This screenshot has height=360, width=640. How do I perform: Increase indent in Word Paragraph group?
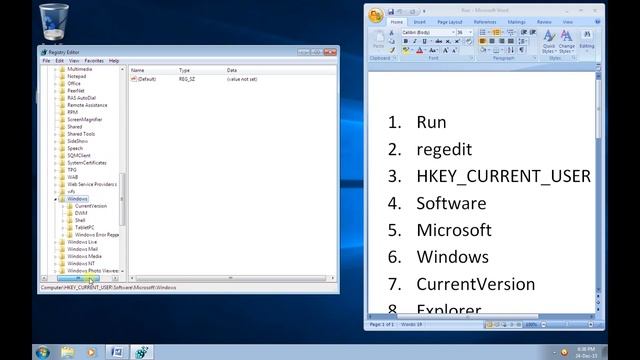pos(533,32)
